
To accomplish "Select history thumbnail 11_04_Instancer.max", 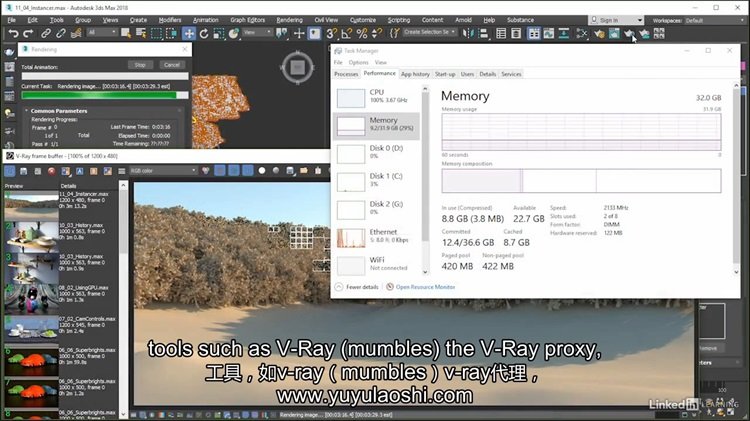I will pos(32,206).
